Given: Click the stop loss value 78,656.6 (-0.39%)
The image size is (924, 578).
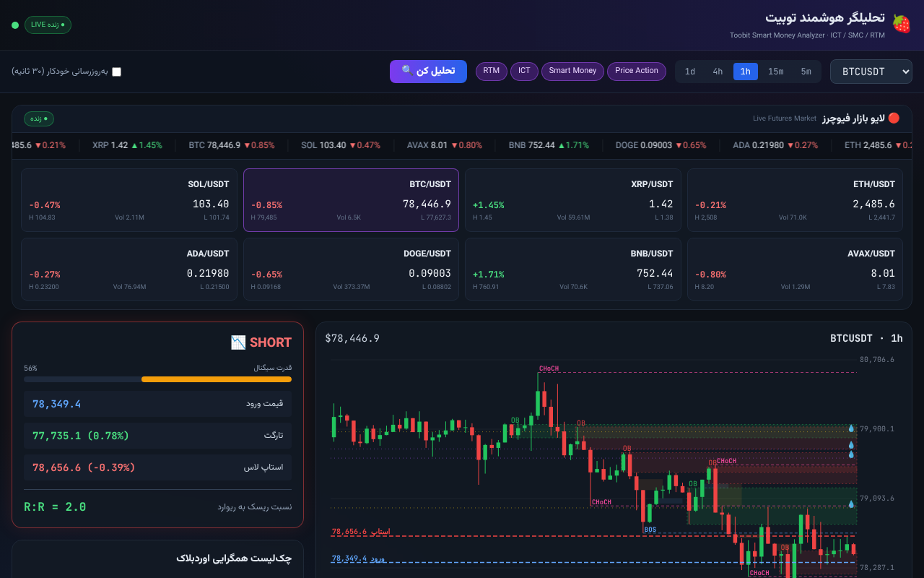Looking at the screenshot, I should click(84, 467).
